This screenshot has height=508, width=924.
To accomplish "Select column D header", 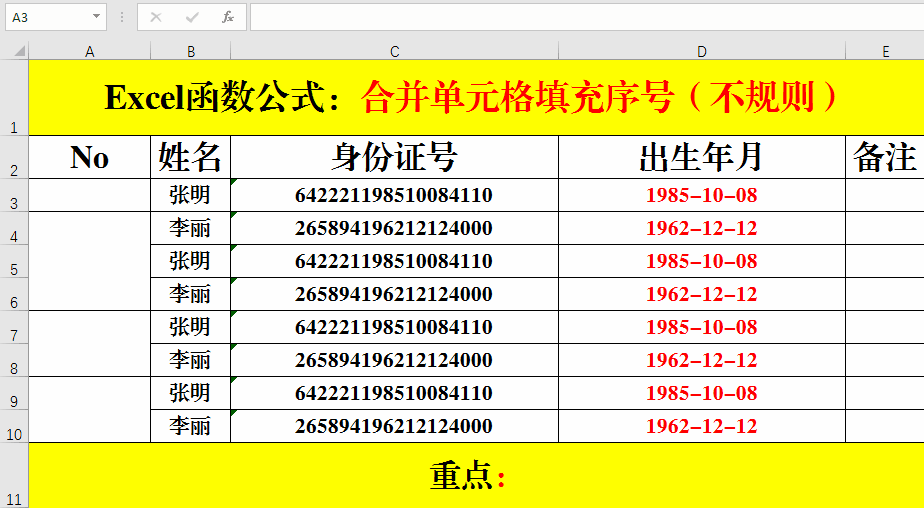I will pos(701,51).
